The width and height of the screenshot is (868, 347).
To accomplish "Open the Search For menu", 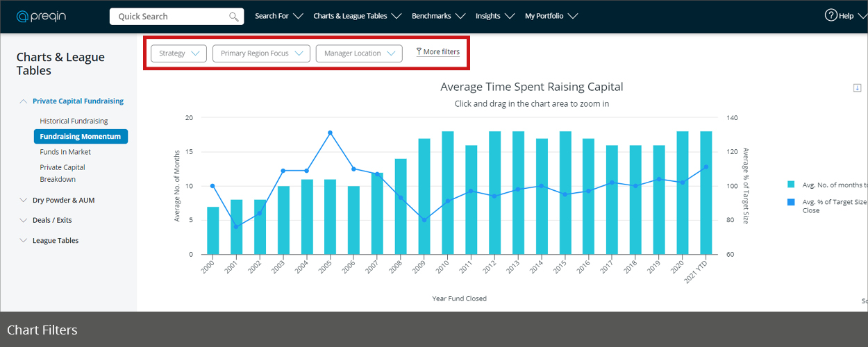I will click(x=279, y=16).
